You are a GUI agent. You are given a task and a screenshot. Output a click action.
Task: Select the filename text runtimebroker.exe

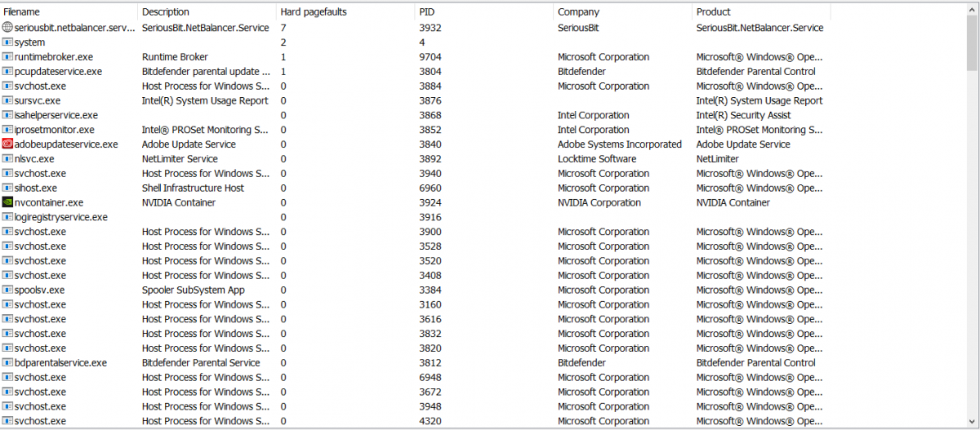click(54, 57)
